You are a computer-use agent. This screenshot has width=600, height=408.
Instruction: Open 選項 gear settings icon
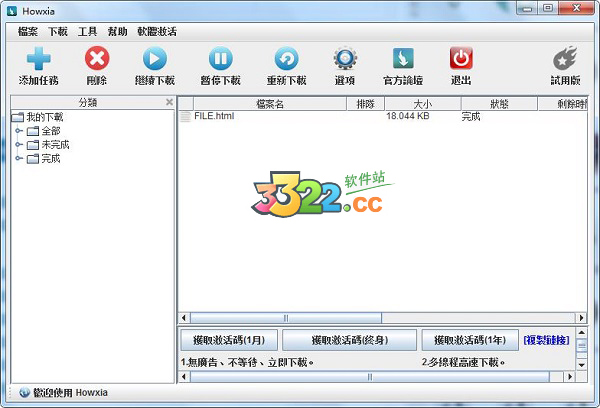tap(345, 59)
